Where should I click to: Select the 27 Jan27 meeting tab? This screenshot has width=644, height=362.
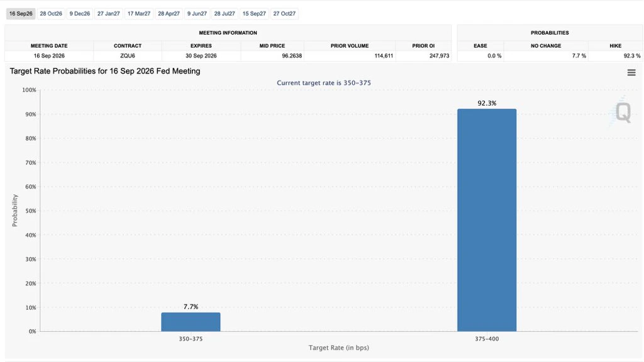click(x=108, y=14)
